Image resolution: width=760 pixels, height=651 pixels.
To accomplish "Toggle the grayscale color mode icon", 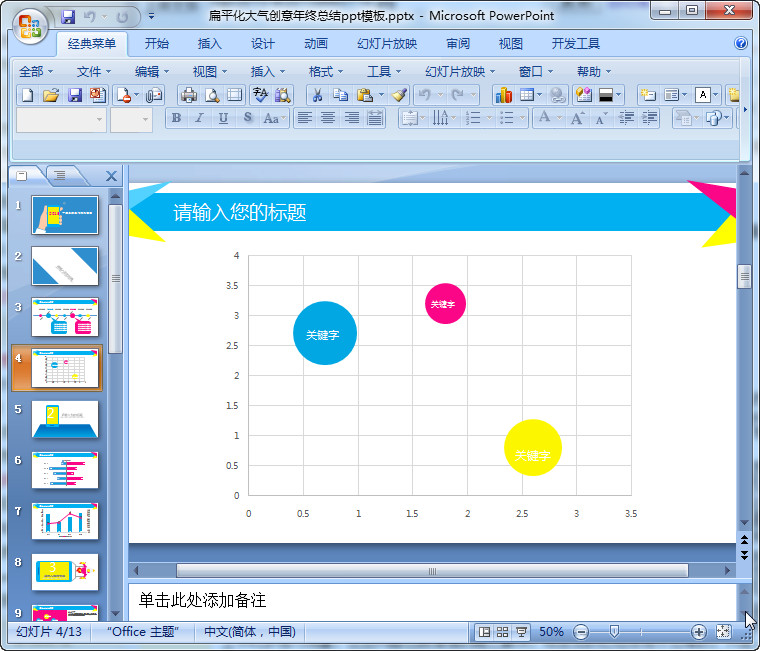I will click(605, 95).
